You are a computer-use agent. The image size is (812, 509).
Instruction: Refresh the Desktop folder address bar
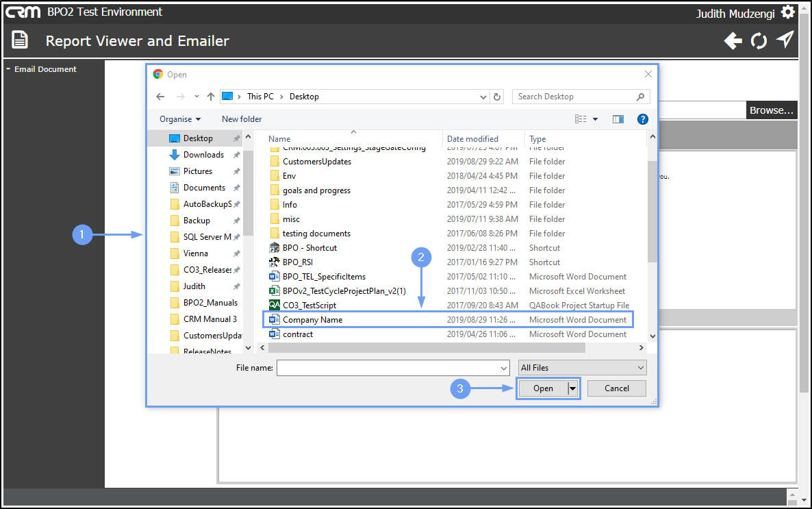coord(497,97)
